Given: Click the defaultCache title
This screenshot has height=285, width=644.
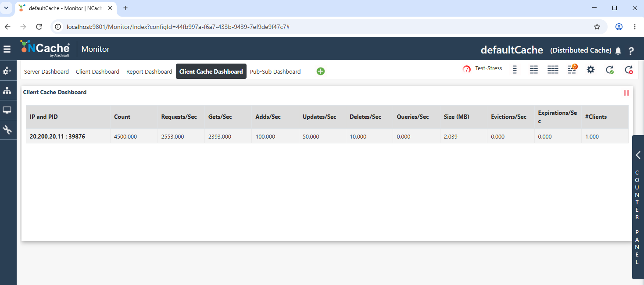Looking at the screenshot, I should pos(512,50).
